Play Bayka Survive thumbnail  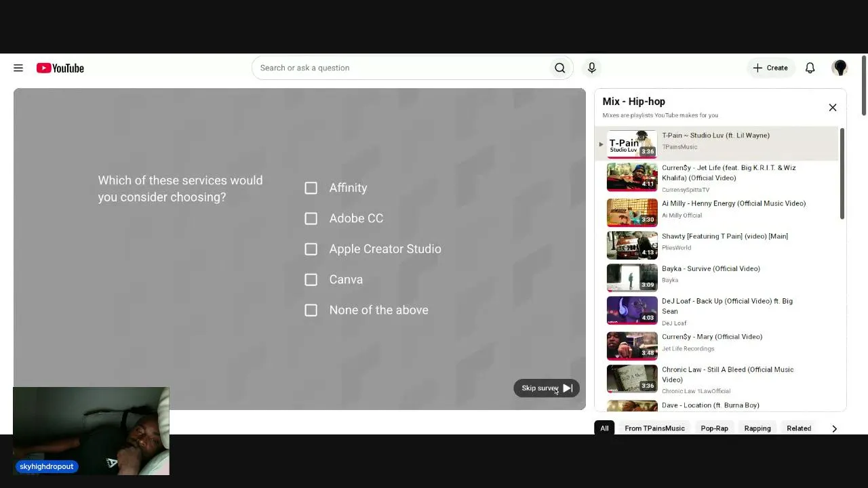point(632,278)
